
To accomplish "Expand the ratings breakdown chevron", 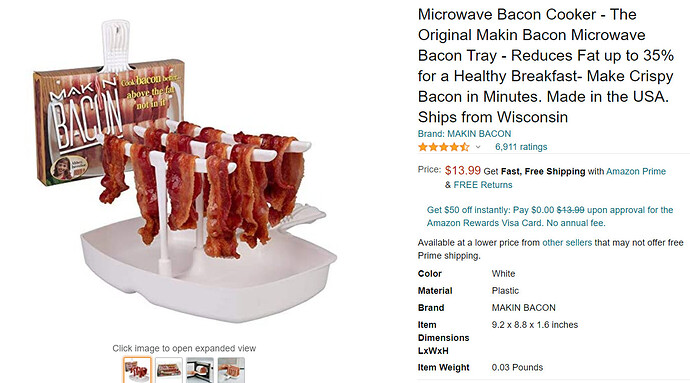I will pos(478,147).
